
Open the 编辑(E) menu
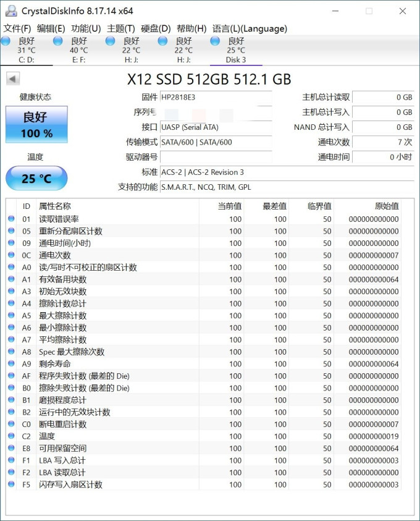pyautogui.click(x=51, y=28)
